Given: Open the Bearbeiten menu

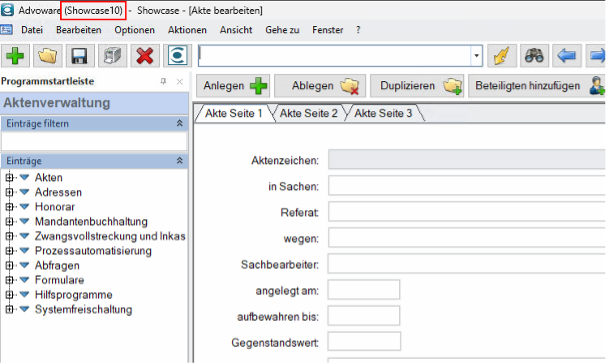Looking at the screenshot, I should coord(78,30).
